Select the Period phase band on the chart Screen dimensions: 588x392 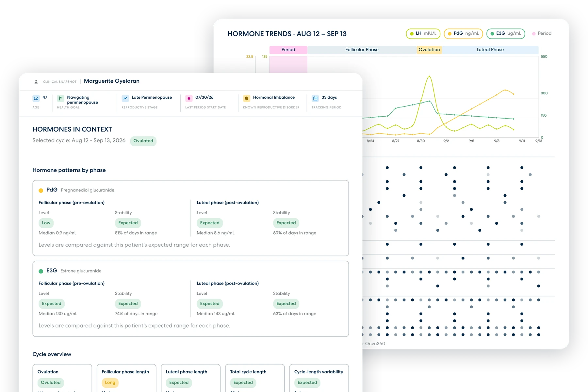(288, 50)
